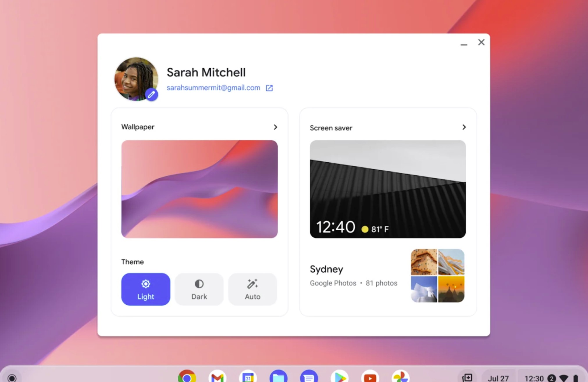Open Gmail from the shelf

(218, 377)
